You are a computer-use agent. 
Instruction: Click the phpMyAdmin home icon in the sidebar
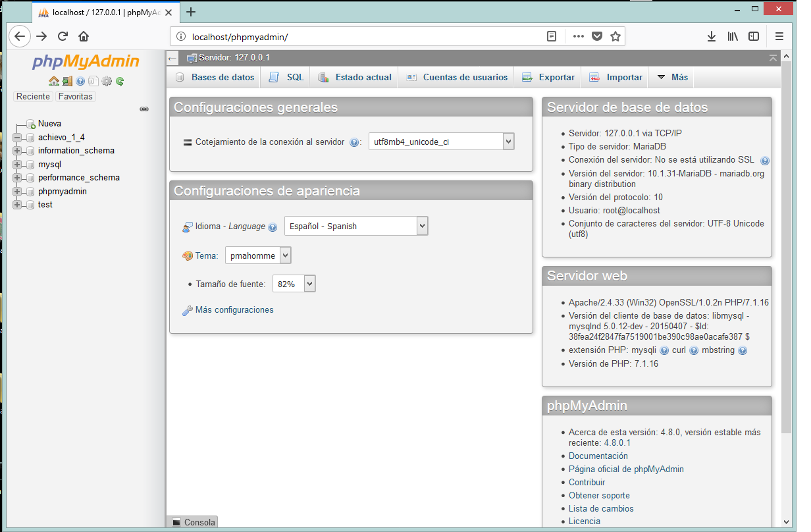pos(54,82)
